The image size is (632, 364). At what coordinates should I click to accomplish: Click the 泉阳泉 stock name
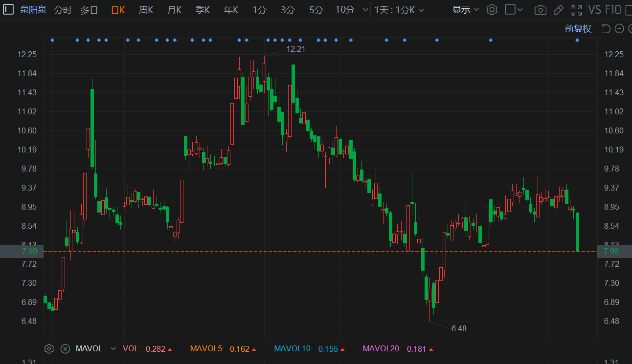pyautogui.click(x=33, y=9)
